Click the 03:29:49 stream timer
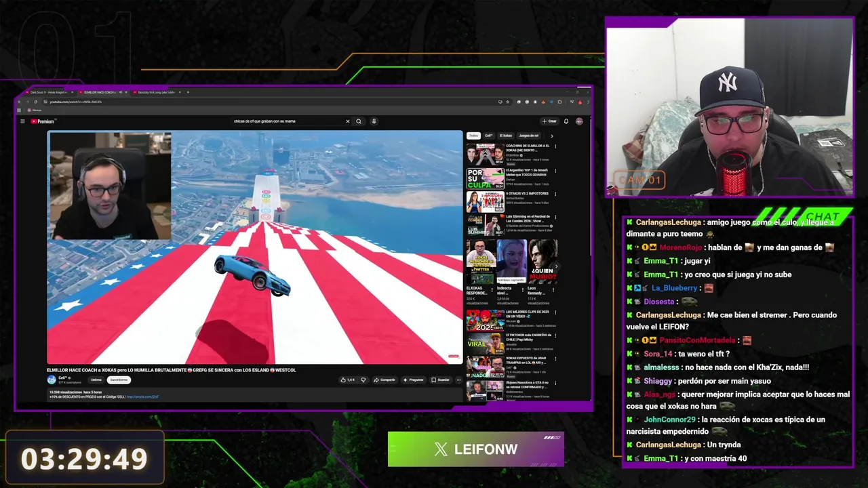Image resolution: width=868 pixels, height=488 pixels. (84, 459)
